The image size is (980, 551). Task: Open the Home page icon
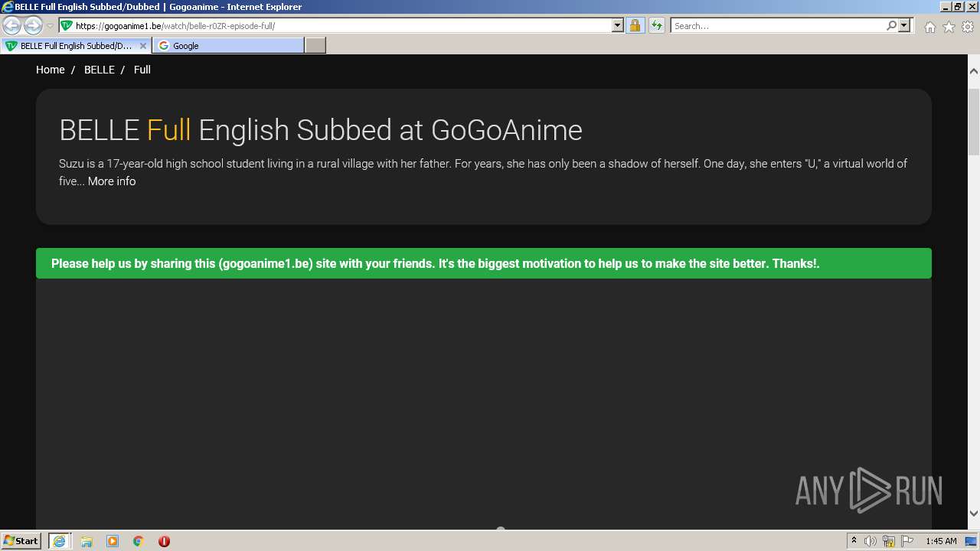(929, 27)
